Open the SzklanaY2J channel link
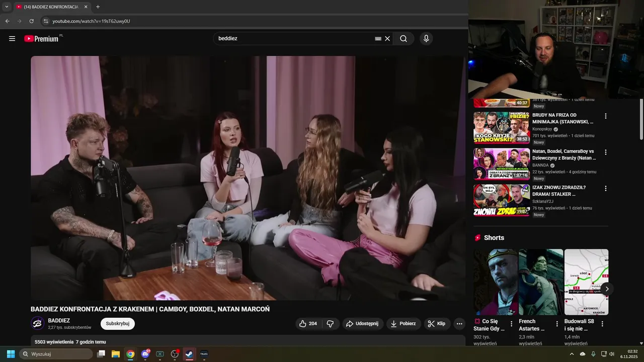644x362 pixels. point(543,201)
